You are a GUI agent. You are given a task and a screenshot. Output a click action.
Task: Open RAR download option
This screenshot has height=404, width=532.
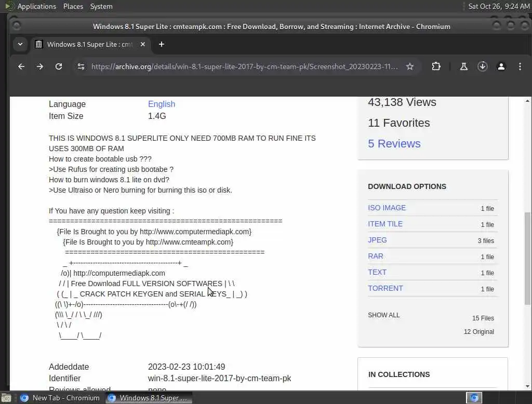pyautogui.click(x=376, y=256)
